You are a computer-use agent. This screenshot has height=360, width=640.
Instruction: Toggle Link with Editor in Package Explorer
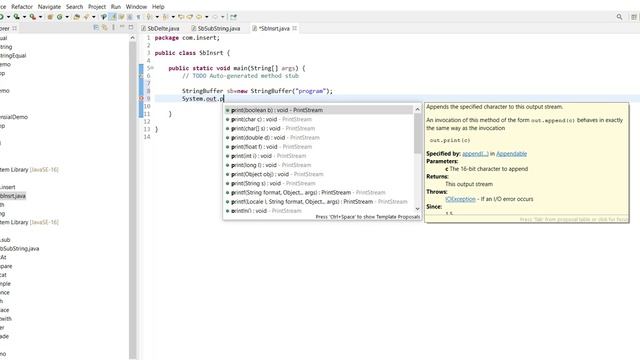[105, 27]
